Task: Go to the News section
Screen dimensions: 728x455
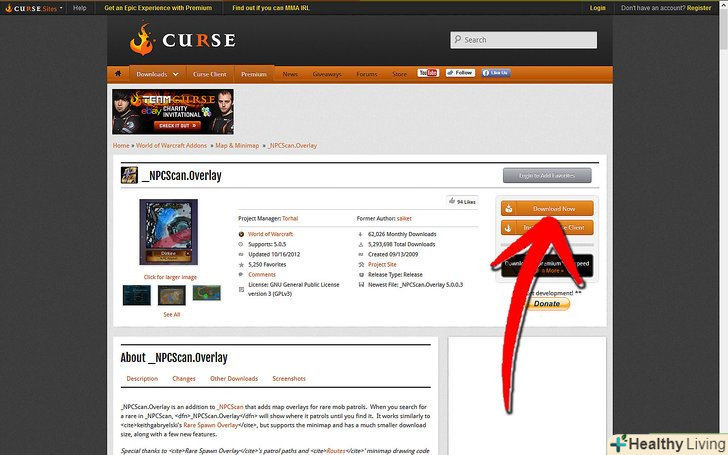Action: tap(290, 74)
